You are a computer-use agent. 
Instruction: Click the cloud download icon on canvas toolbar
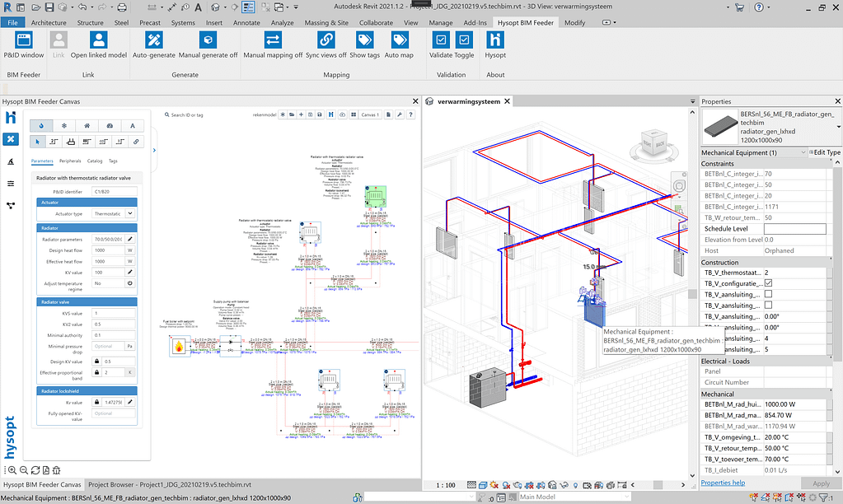pyautogui.click(x=342, y=114)
